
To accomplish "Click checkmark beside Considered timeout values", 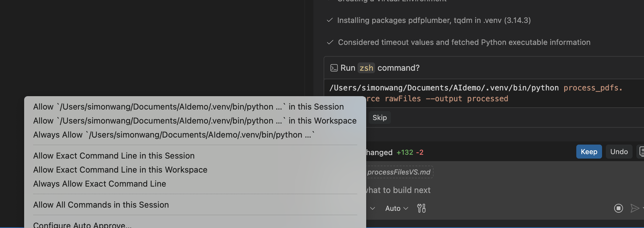I will [330, 42].
